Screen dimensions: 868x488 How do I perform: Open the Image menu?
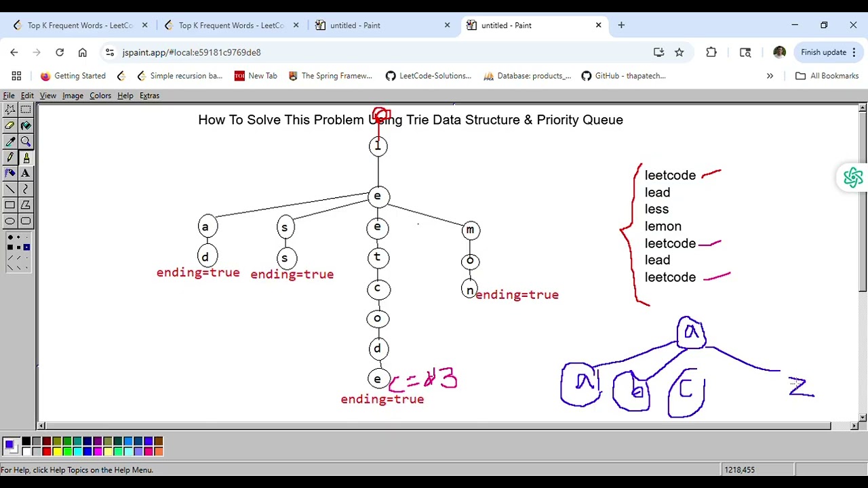point(73,96)
